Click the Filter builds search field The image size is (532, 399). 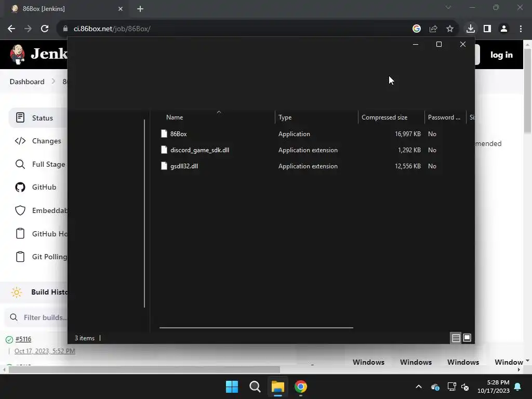(36, 317)
